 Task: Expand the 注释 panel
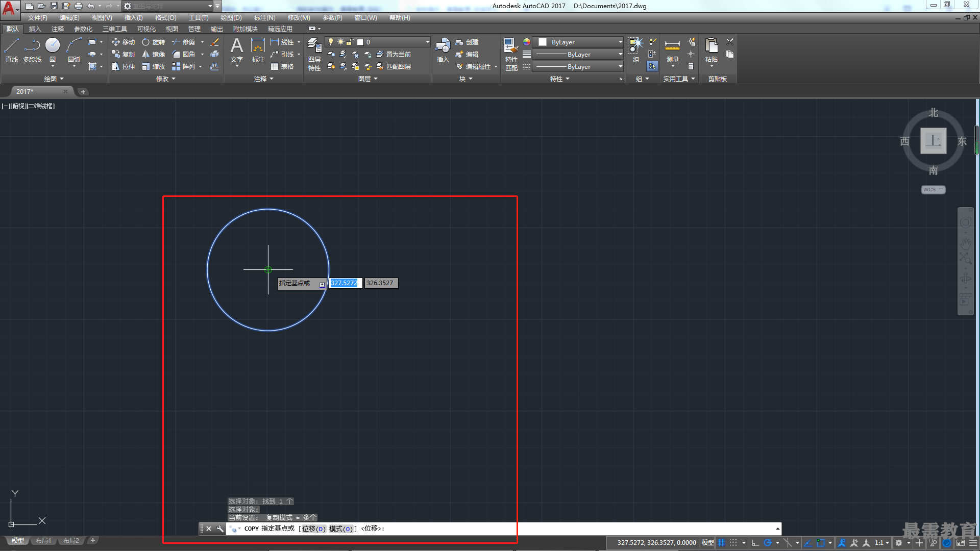[264, 79]
